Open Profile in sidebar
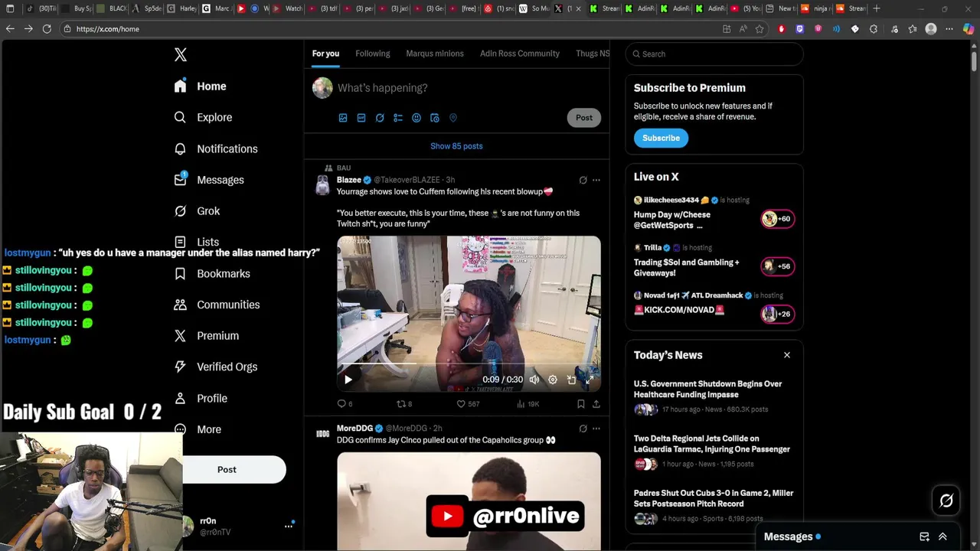 pos(201,398)
